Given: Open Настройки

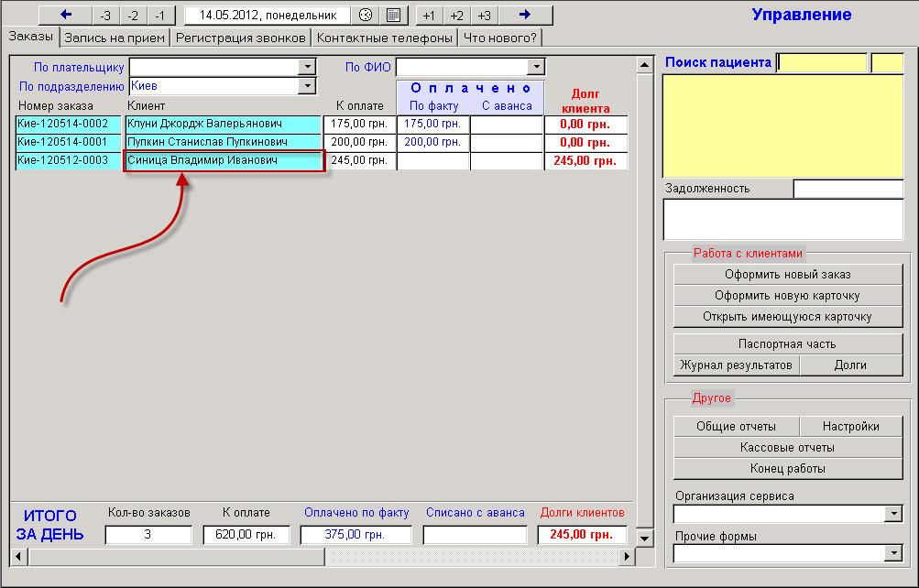Looking at the screenshot, I should (851, 427).
